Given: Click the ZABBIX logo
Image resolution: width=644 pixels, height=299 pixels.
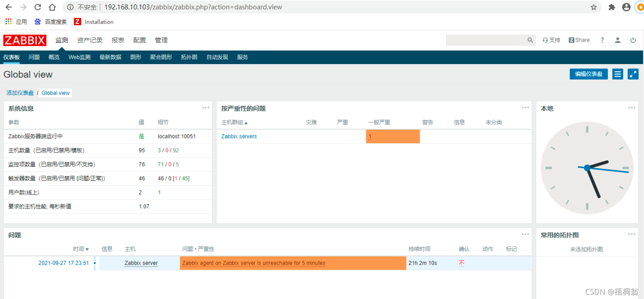Looking at the screenshot, I should click(x=25, y=40).
